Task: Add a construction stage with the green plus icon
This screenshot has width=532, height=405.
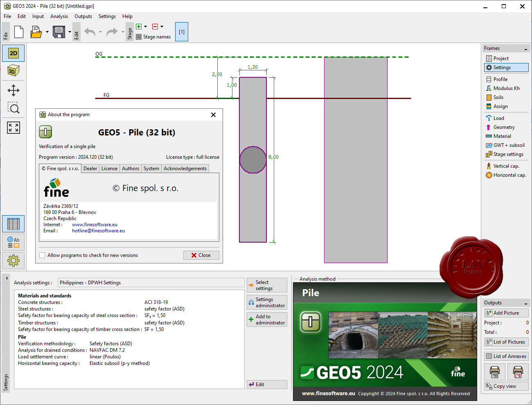Action: (x=139, y=27)
